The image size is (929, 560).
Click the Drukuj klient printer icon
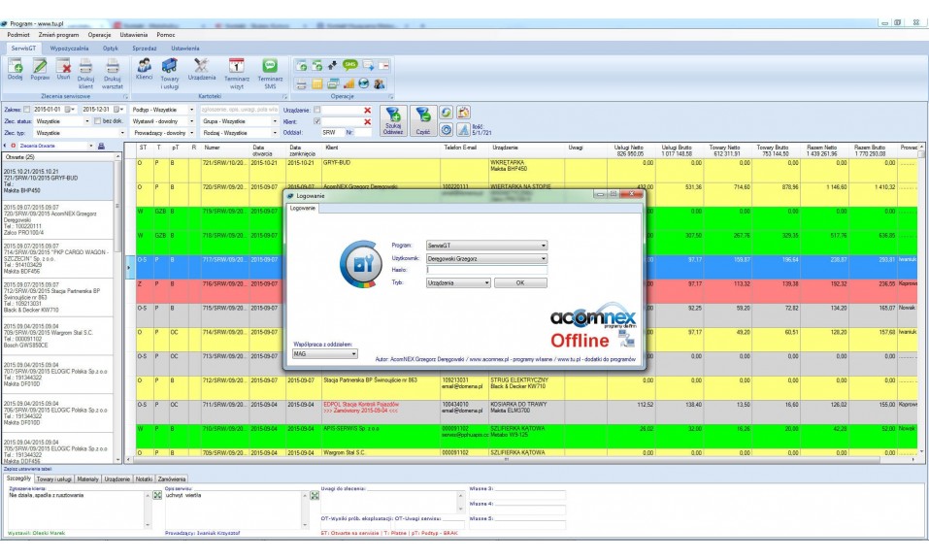click(86, 71)
